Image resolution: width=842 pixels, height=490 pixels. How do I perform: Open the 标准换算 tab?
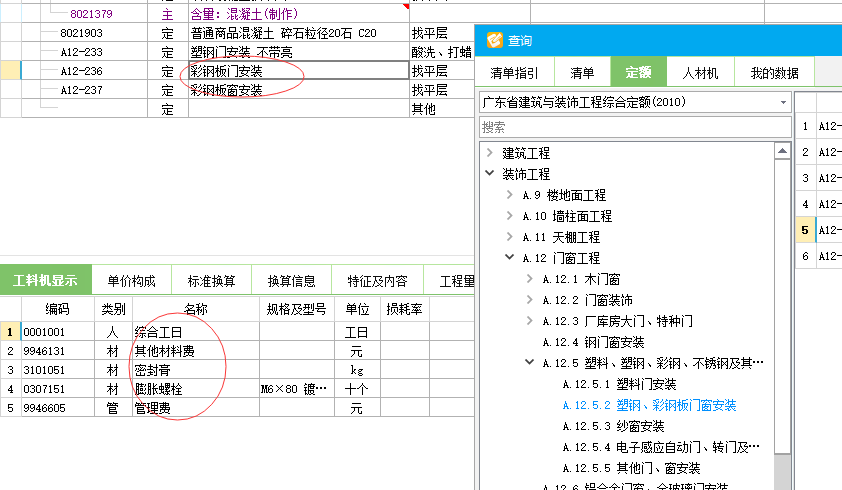(x=212, y=281)
